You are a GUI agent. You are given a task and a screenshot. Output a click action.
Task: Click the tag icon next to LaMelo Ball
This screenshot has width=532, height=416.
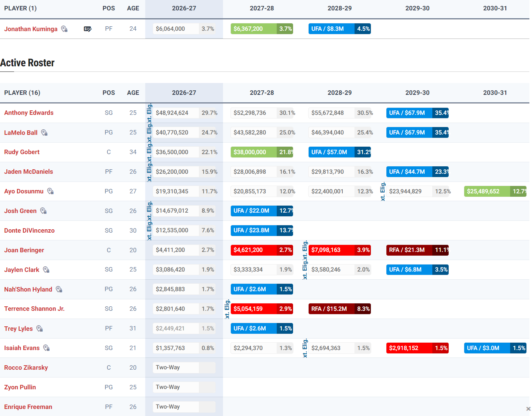click(x=44, y=133)
